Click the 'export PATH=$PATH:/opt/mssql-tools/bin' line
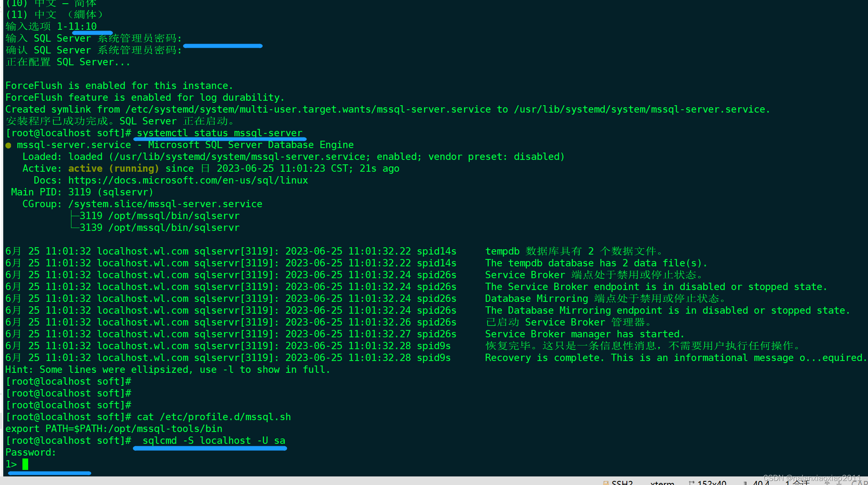 point(114,429)
